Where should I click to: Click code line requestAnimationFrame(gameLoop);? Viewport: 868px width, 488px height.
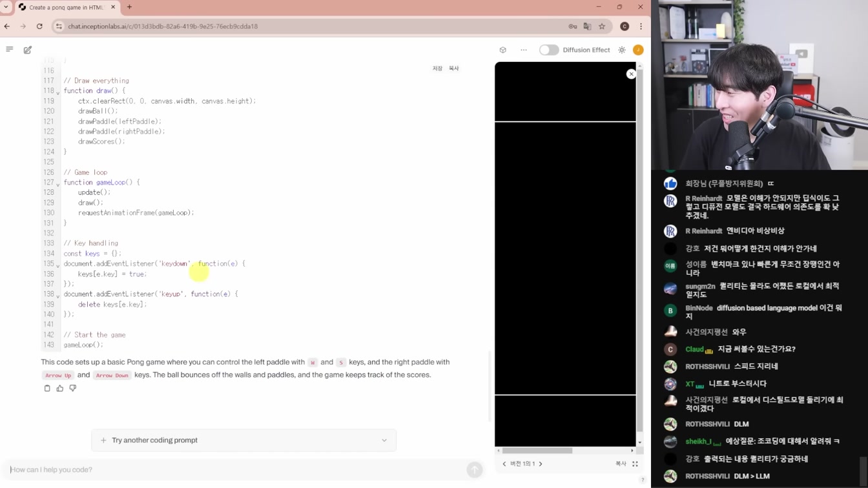point(136,213)
